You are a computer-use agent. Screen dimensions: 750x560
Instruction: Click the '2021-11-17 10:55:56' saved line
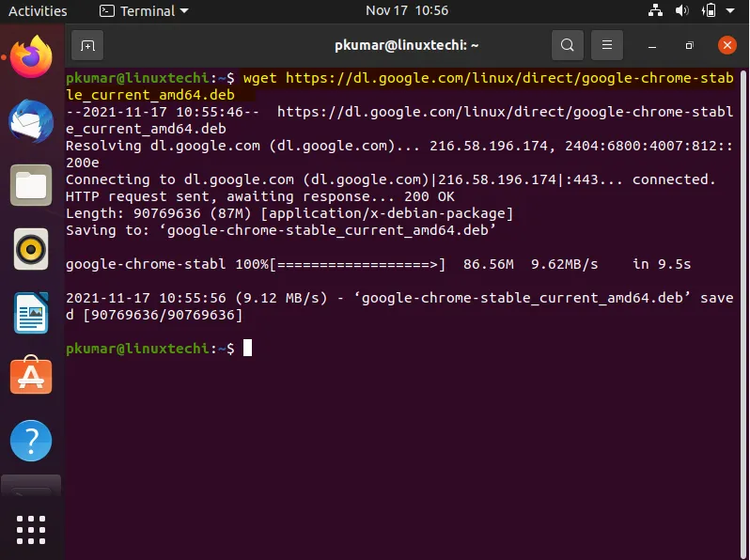click(399, 306)
